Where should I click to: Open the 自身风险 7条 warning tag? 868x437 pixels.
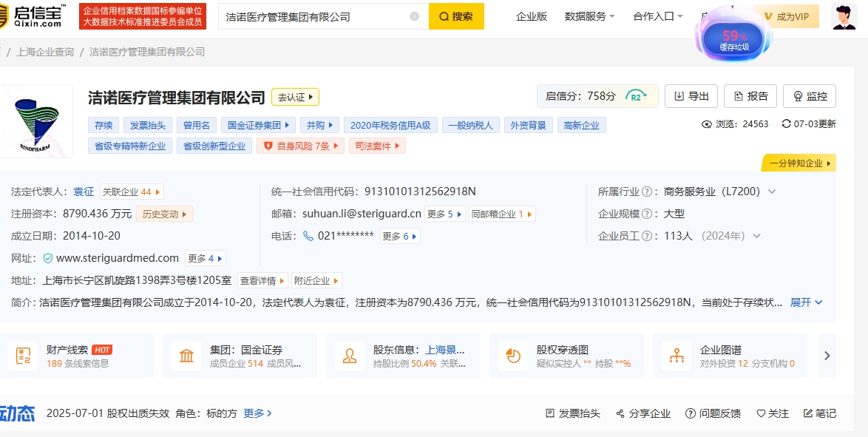(301, 146)
